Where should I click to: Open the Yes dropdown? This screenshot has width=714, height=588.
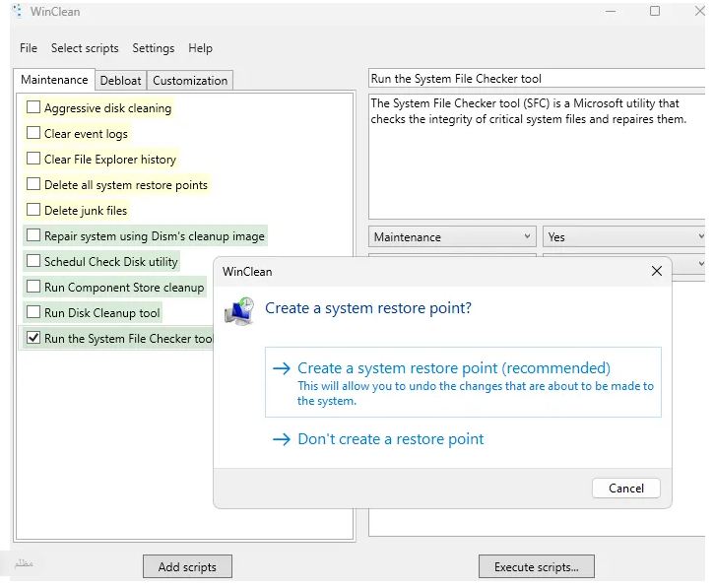[x=624, y=236]
